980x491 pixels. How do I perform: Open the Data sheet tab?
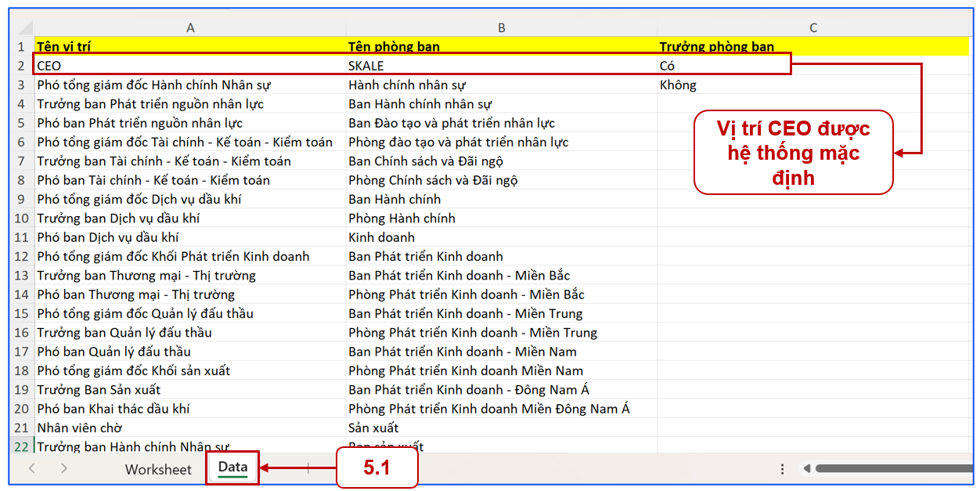point(232,468)
